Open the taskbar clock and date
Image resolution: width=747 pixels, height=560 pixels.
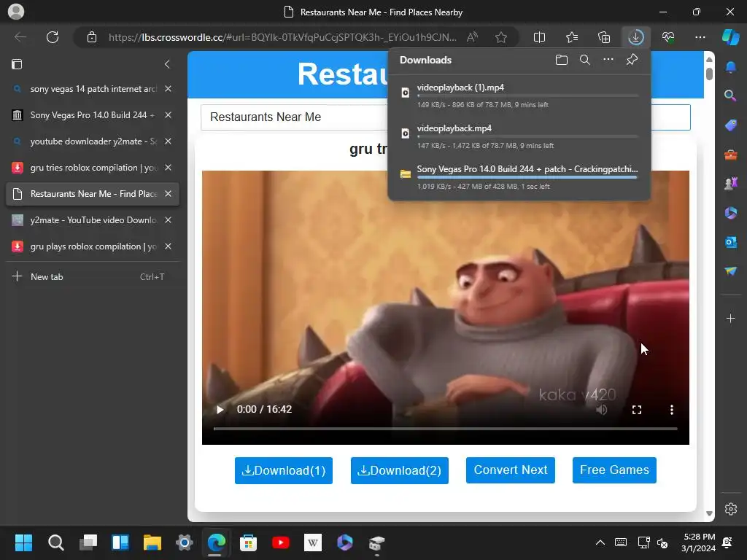[x=700, y=542]
